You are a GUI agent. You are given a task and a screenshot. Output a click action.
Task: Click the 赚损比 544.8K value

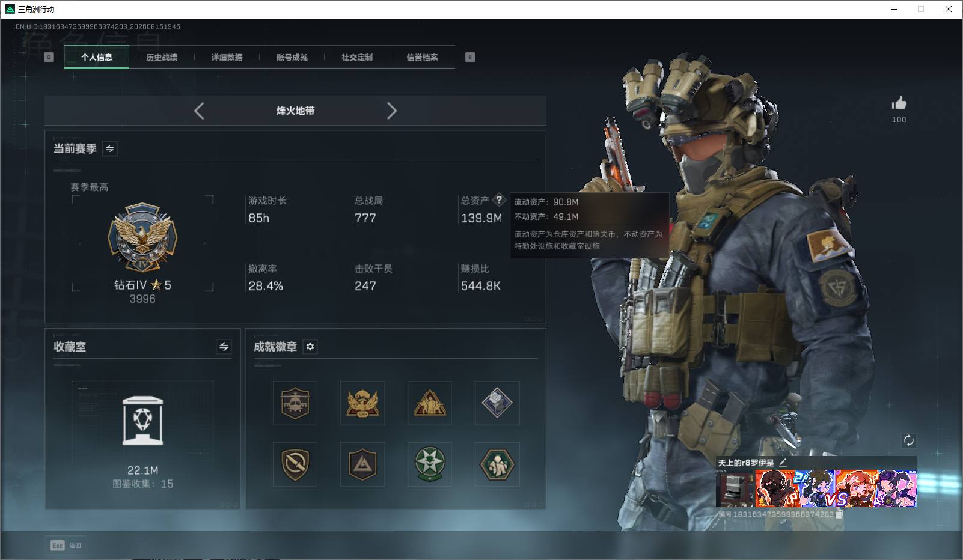[481, 286]
